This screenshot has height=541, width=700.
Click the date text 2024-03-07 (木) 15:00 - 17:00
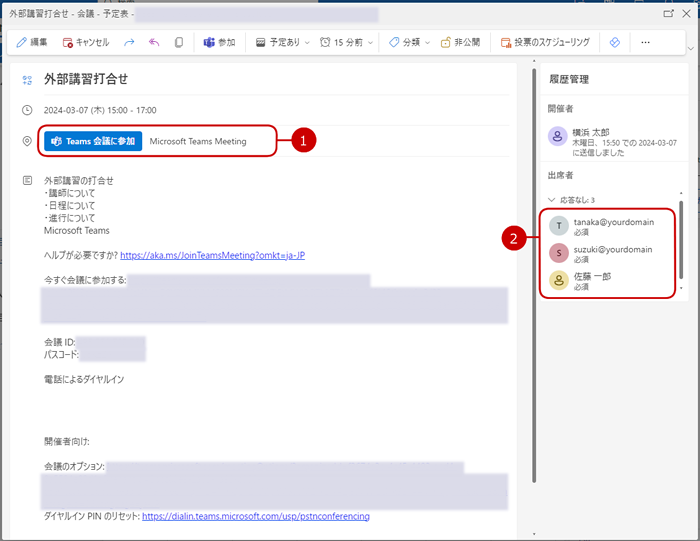pyautogui.click(x=100, y=110)
